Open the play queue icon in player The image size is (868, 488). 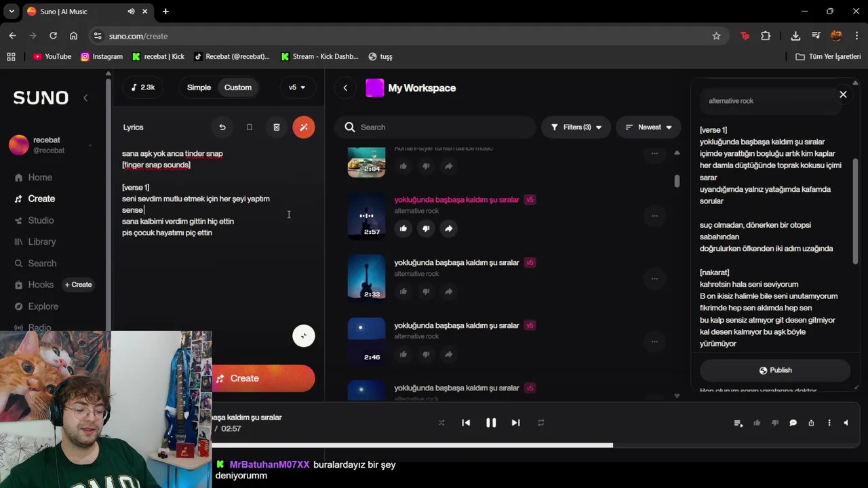point(738,423)
